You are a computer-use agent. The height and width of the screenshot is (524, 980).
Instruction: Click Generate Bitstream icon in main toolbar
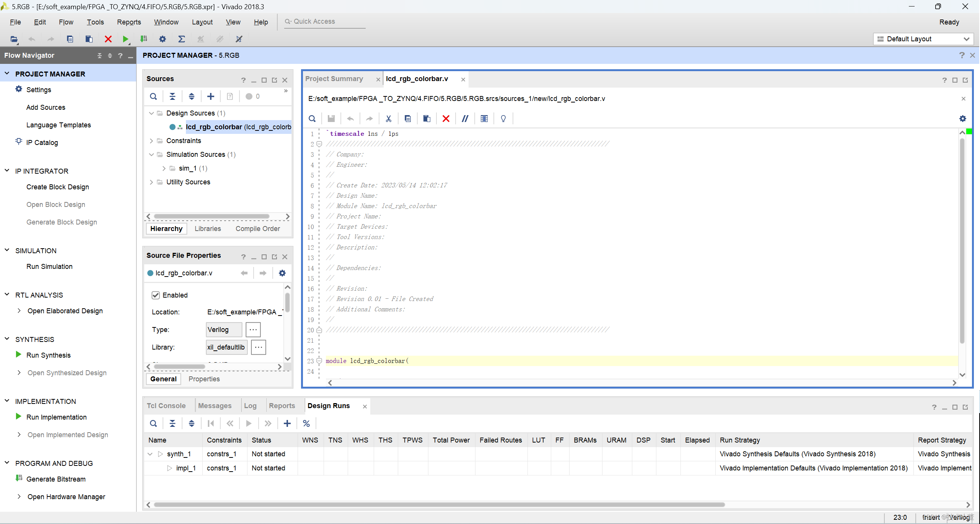(x=144, y=39)
